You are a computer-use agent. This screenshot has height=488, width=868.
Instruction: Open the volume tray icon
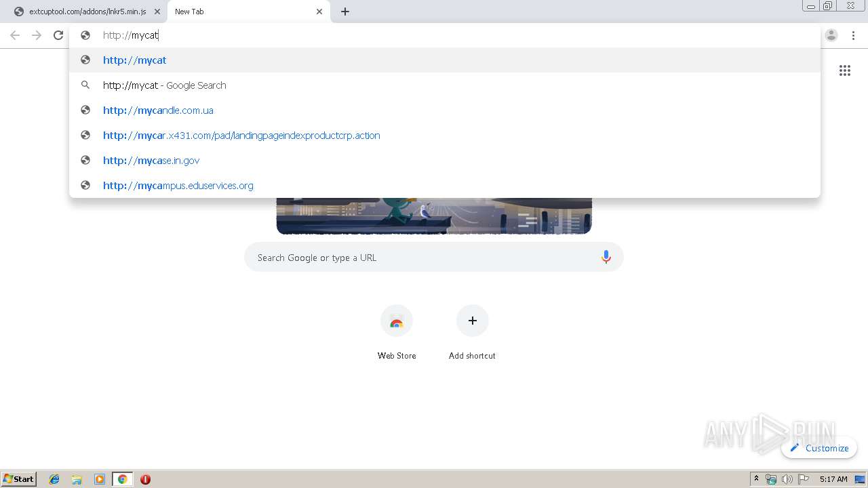(787, 479)
